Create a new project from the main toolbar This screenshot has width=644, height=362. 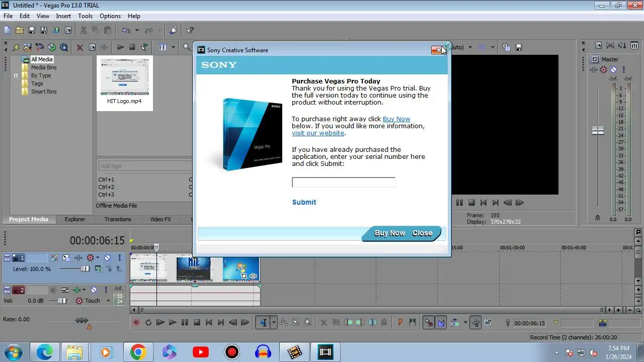coord(7,30)
